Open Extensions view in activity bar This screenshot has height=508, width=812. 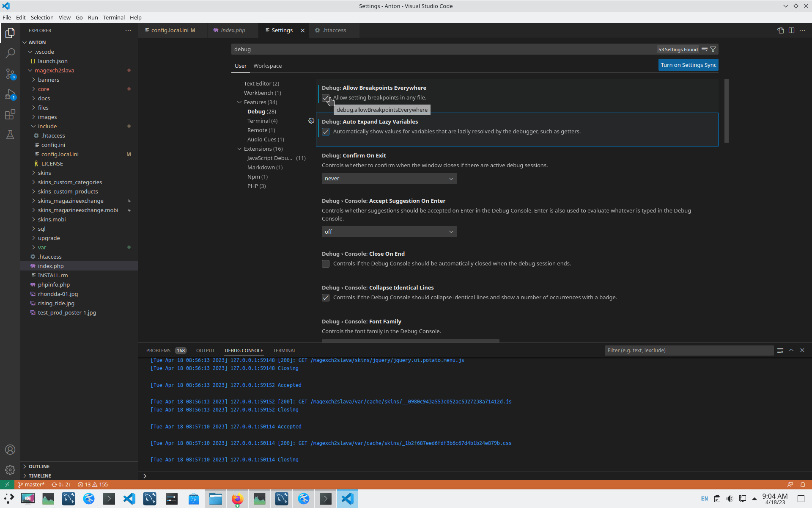[x=10, y=115]
